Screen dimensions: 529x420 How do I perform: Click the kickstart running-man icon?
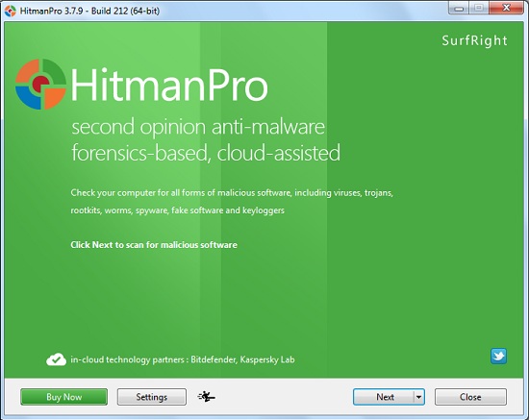(206, 397)
